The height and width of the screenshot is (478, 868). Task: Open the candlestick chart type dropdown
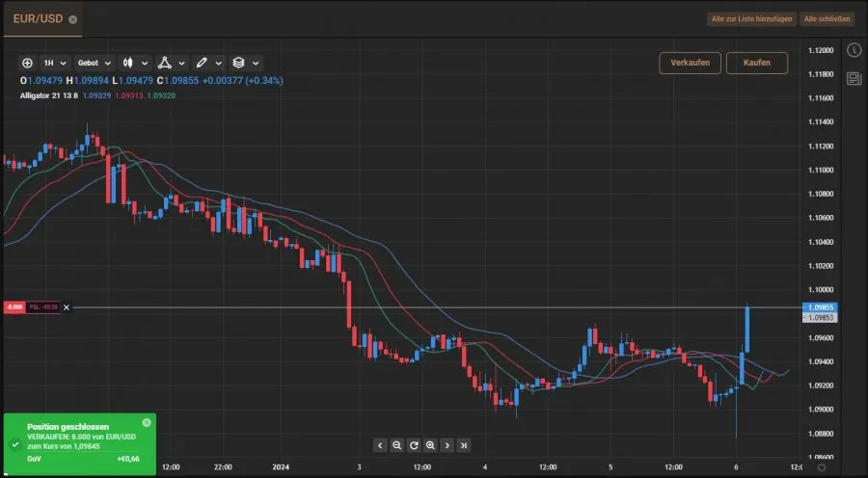click(136, 63)
